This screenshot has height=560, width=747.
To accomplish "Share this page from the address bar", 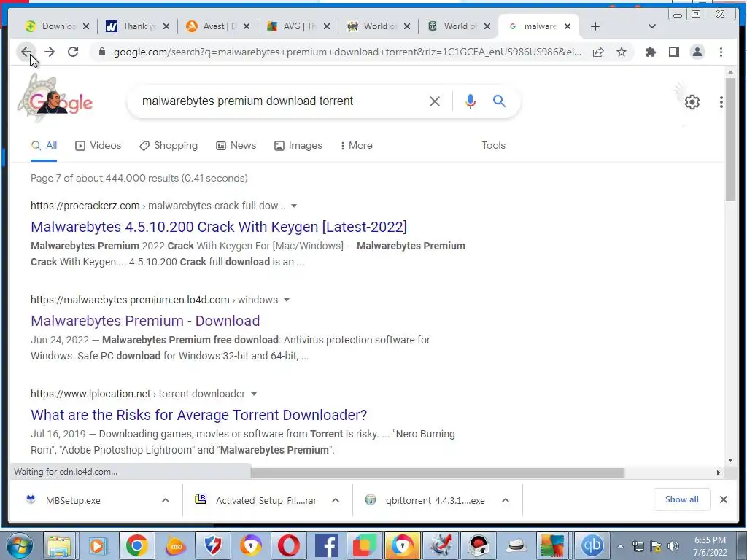I will pyautogui.click(x=598, y=52).
